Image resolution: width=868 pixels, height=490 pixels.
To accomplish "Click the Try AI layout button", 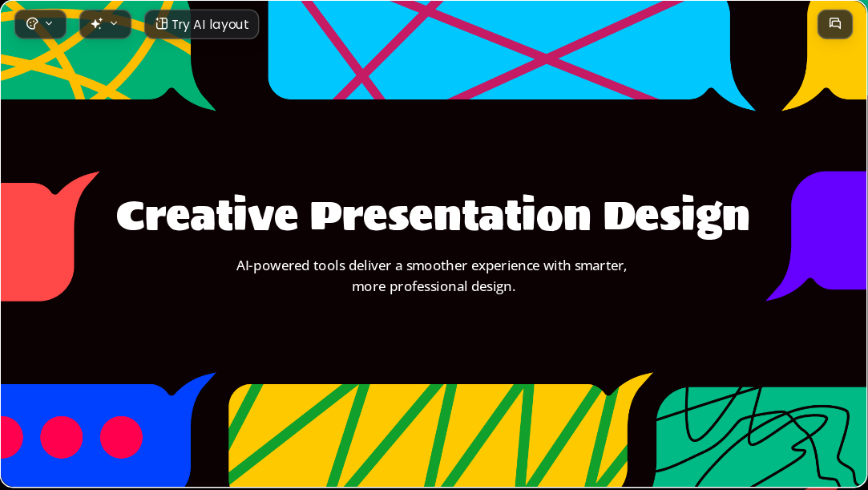I will (x=201, y=24).
